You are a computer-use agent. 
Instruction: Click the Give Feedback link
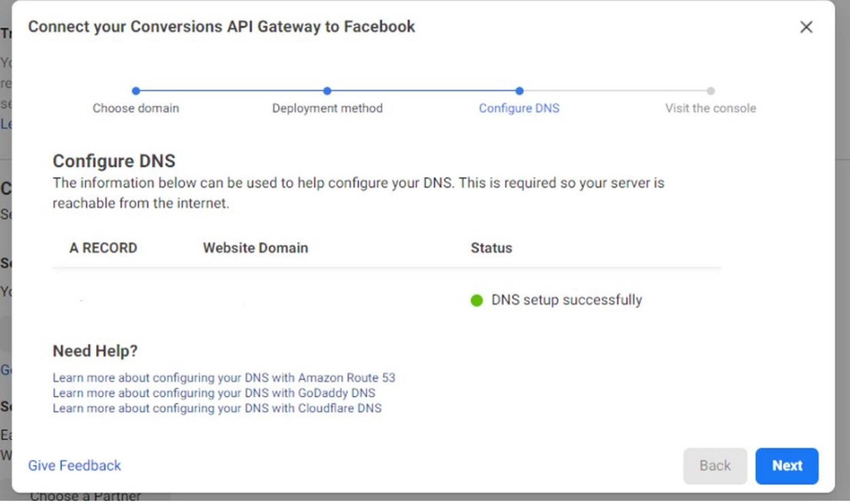pos(74,466)
